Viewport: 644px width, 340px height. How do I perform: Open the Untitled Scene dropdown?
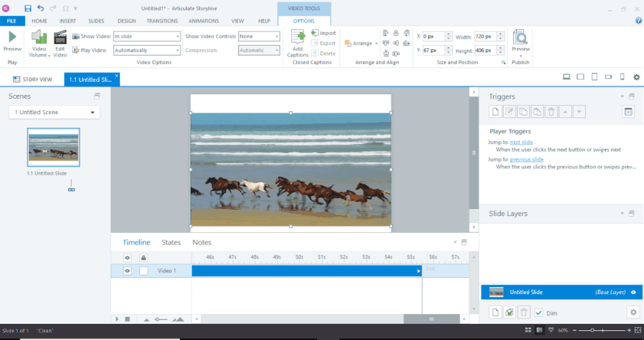[x=54, y=112]
